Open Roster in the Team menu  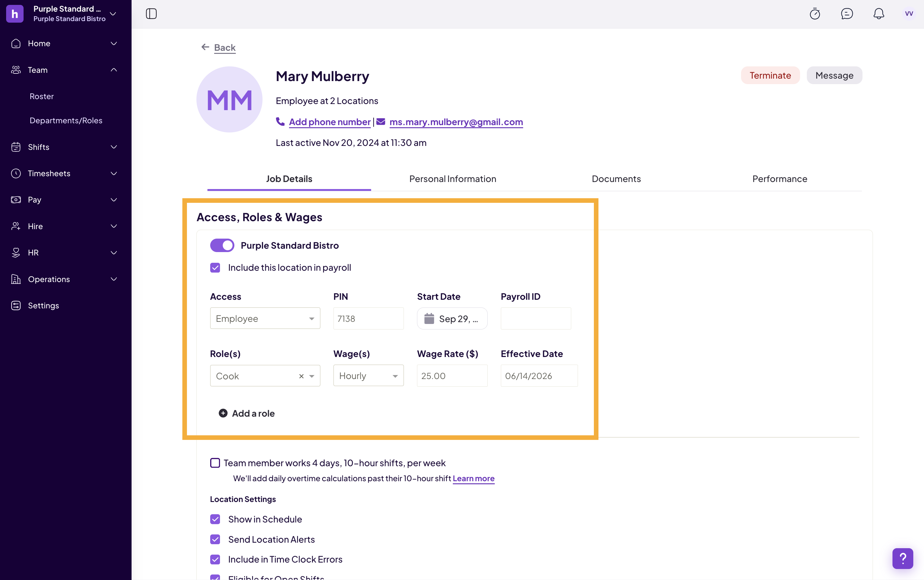point(42,96)
